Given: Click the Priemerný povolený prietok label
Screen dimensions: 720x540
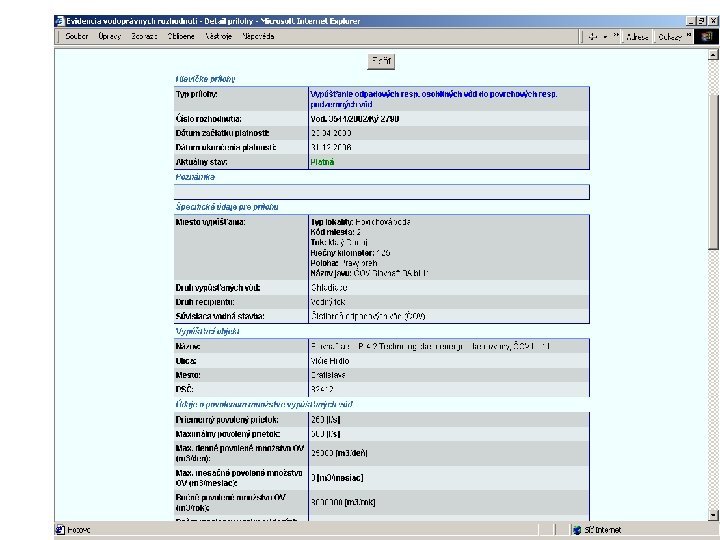Looking at the screenshot, I should 227,420.
